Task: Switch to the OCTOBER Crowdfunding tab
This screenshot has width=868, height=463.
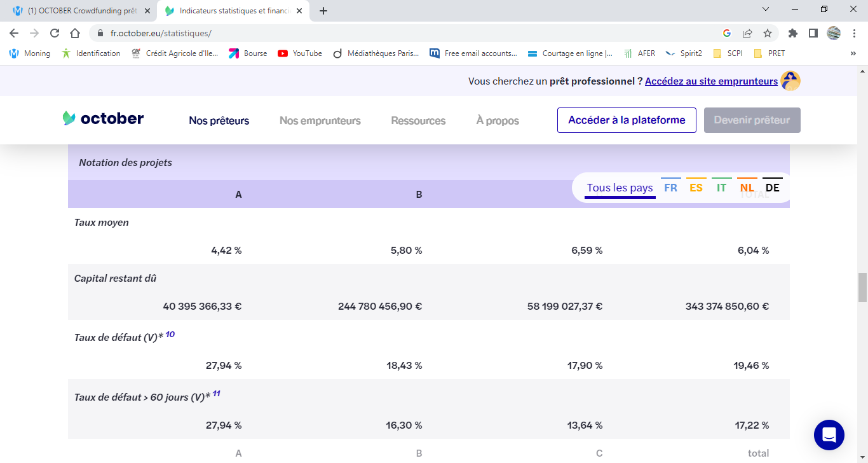Action: 81,11
